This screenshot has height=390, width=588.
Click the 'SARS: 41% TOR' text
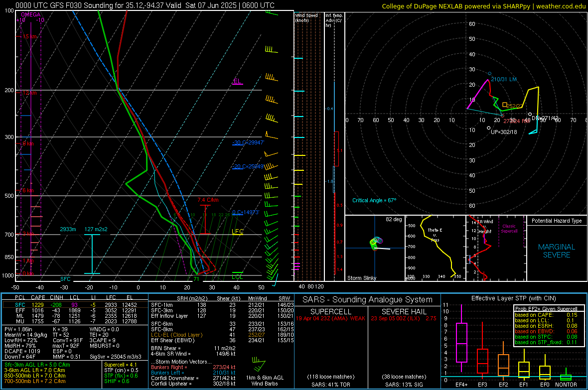click(330, 385)
